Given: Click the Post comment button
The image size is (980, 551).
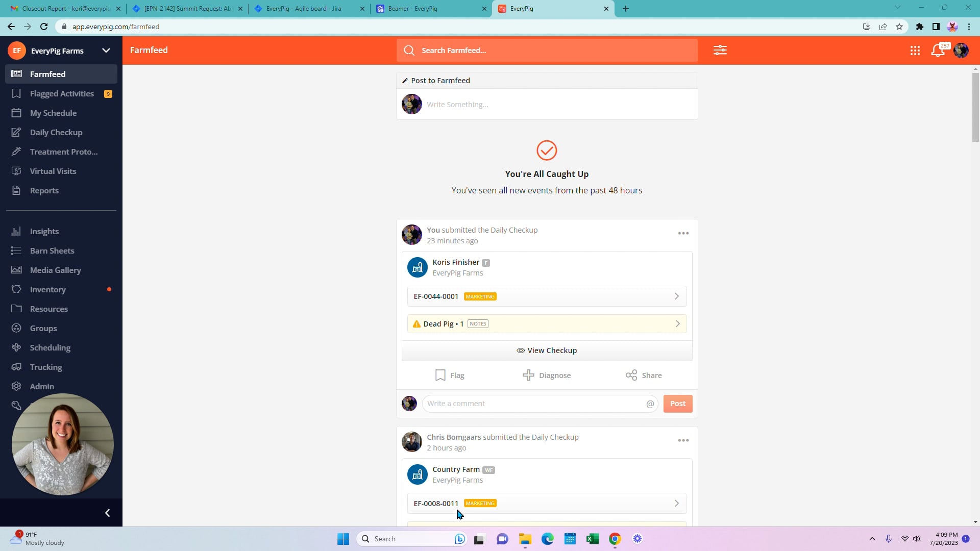Looking at the screenshot, I should pyautogui.click(x=677, y=404).
